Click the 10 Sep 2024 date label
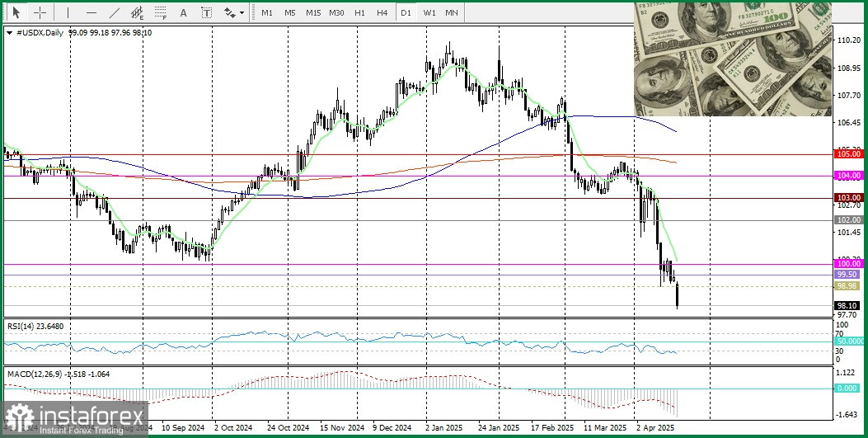Screen dimensions: 868x438 (x=183, y=428)
